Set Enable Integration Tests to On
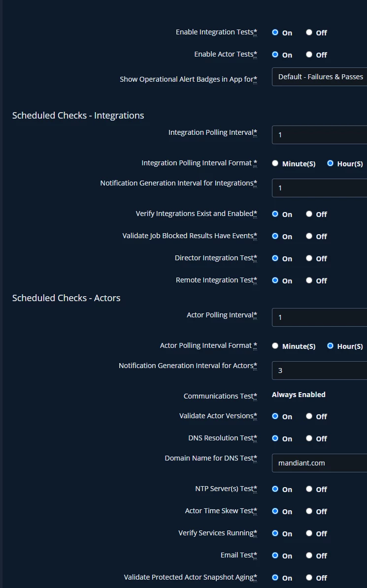 [x=275, y=32]
